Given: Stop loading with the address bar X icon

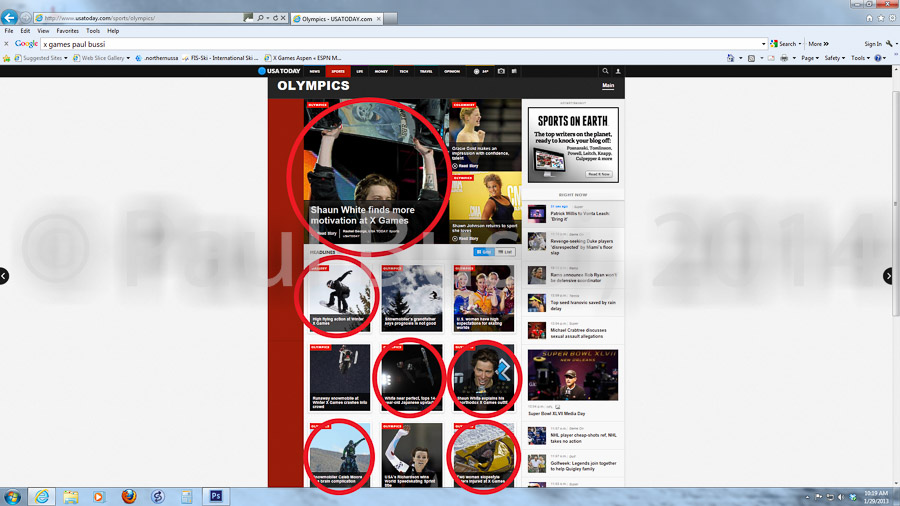Looking at the screenshot, I should pos(283,18).
